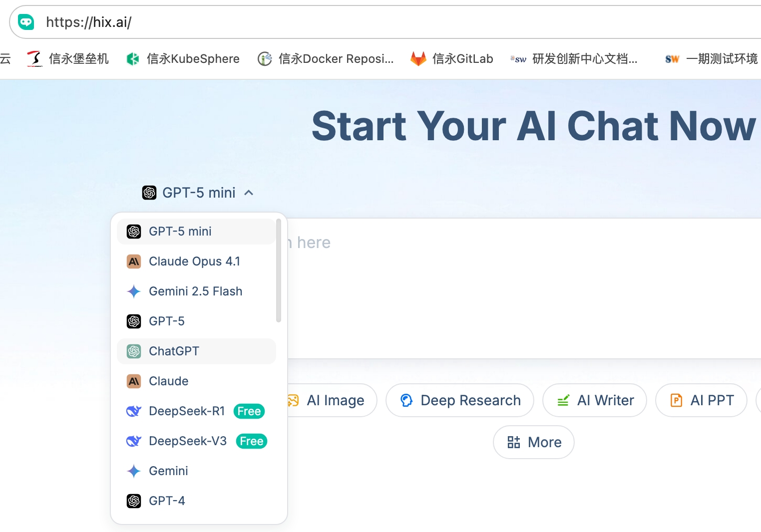Click the GitLab fox favicon
The width and height of the screenshot is (761, 532).
click(418, 59)
